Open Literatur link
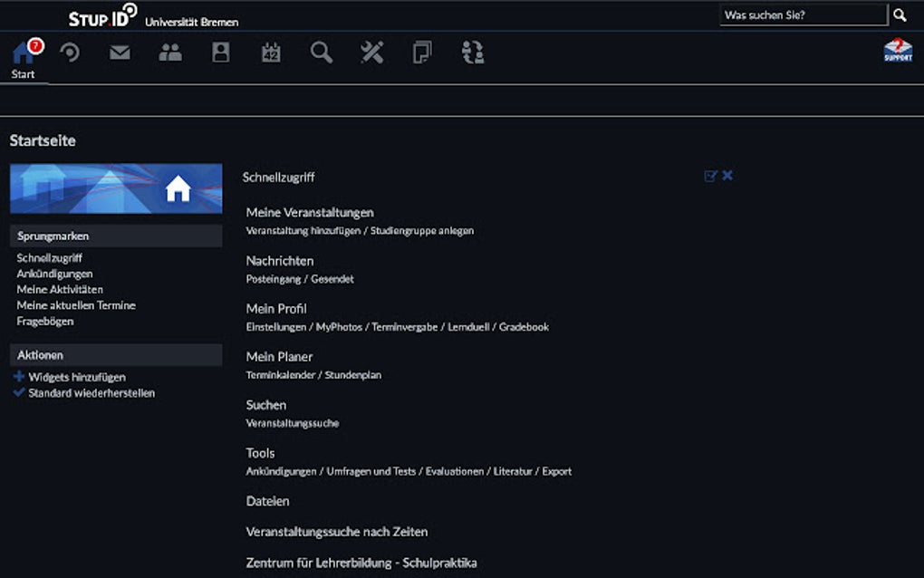This screenshot has height=578, width=924. coord(513,472)
